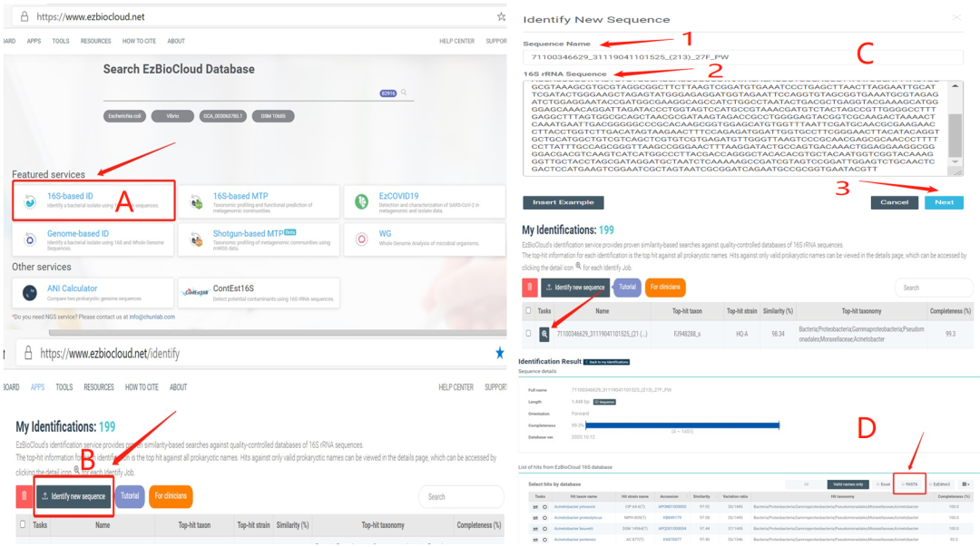The image size is (980, 547).
Task: Click magnifier icon in Search EzBioCloud Database bar
Action: pyautogui.click(x=404, y=93)
